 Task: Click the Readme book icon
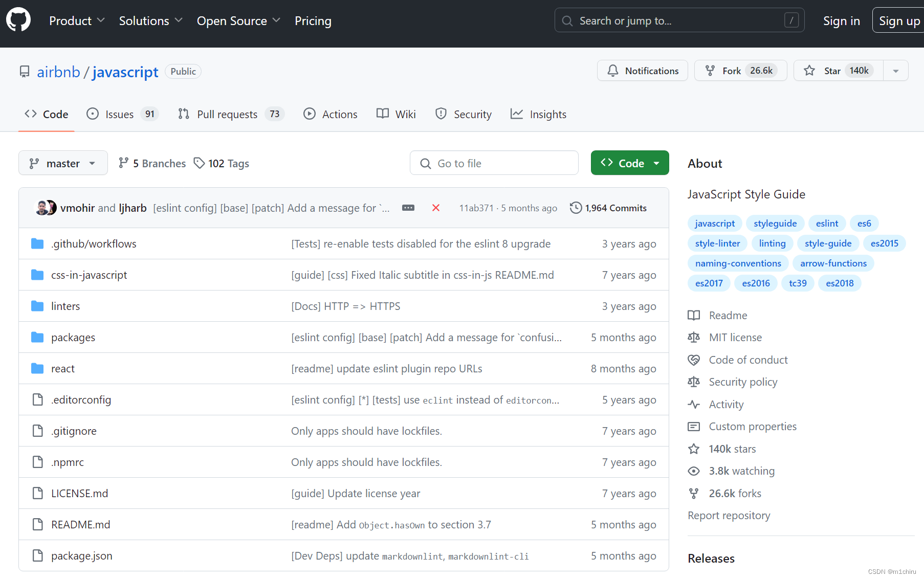694,315
